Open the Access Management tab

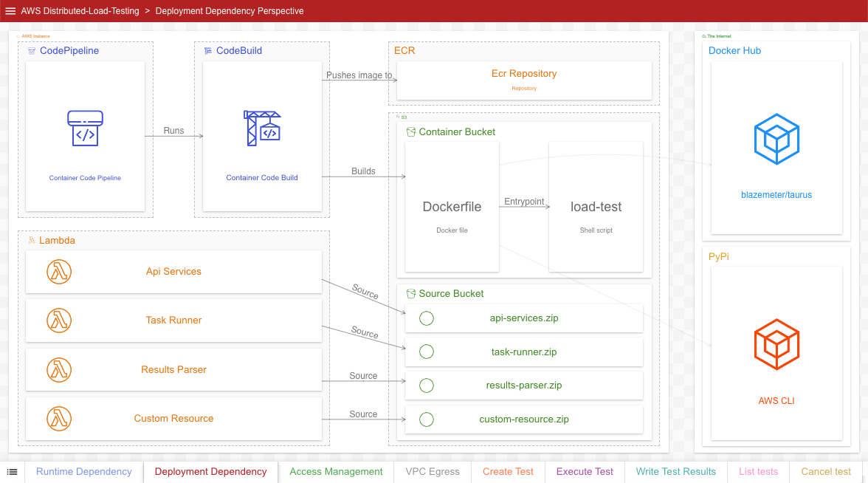tap(336, 472)
